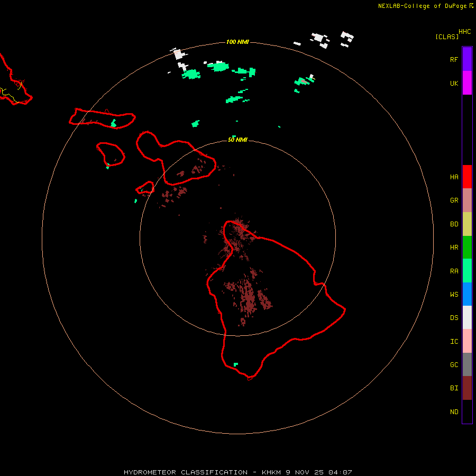Viewport: 476px width, 476px height.
Task: Click the "UK" legend label
Action: pos(454,83)
